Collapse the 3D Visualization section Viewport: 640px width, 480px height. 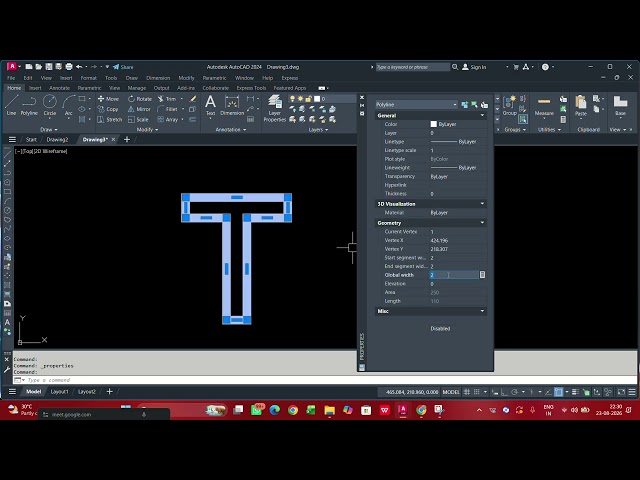pos(482,204)
